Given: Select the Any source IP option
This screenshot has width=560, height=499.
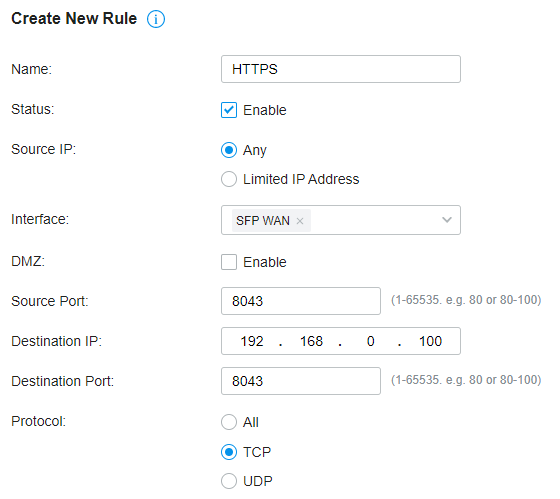Looking at the screenshot, I should click(229, 150).
